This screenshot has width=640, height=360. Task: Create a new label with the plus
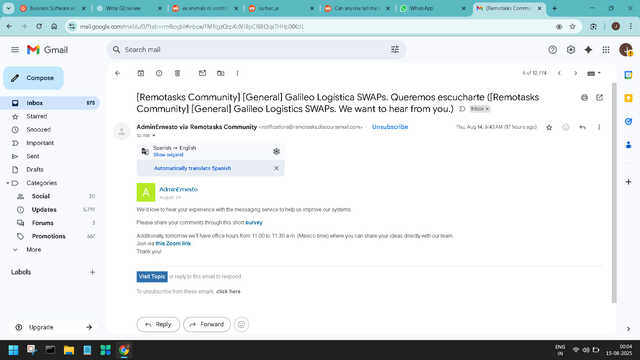pos(92,272)
